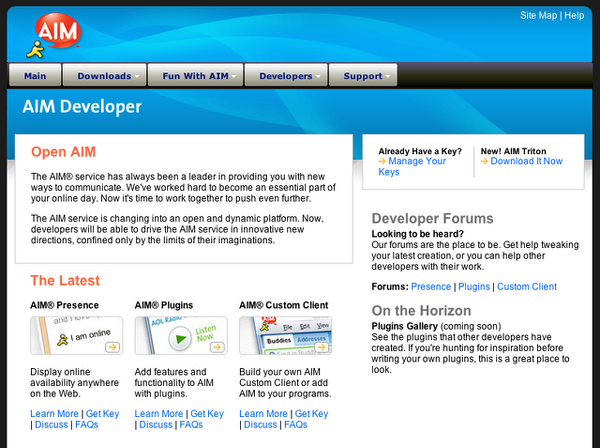This screenshot has height=448, width=600.
Task: Open the Downloads menu
Action: 104,75
